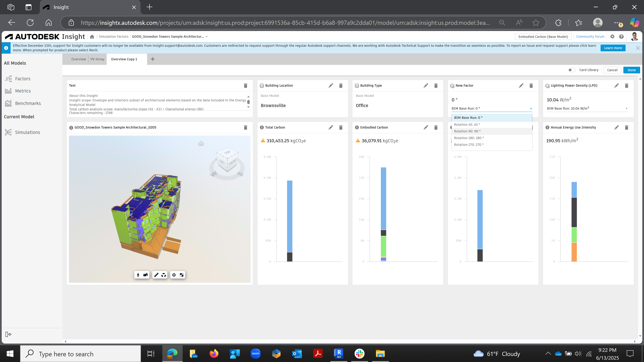
Task: Open Simulations under Current Model
Action: tap(22, 132)
